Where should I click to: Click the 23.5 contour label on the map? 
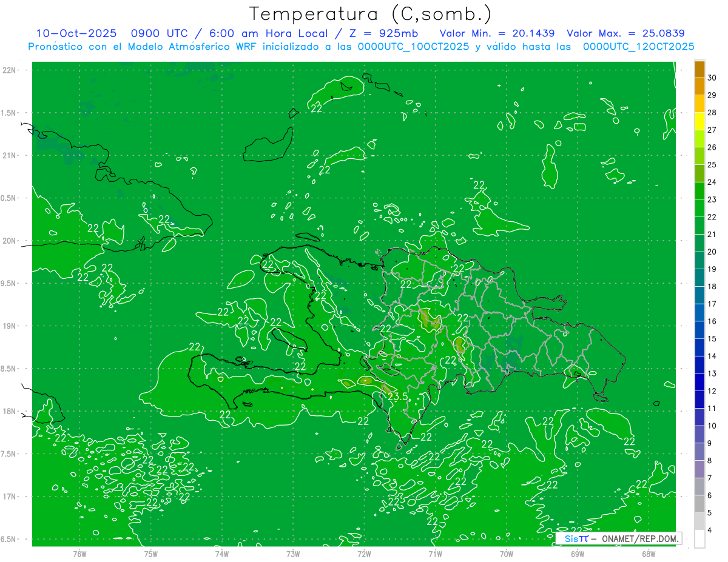point(397,397)
